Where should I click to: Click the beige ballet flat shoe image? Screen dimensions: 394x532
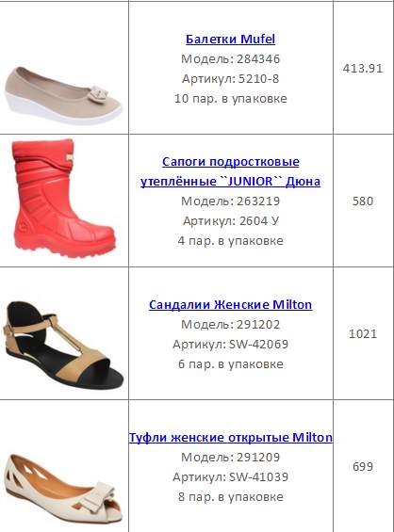click(63, 96)
